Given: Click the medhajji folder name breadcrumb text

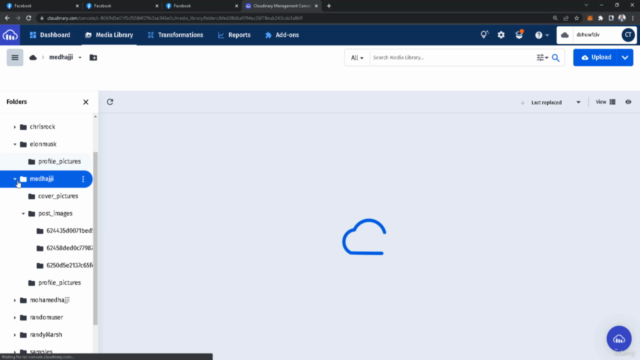Looking at the screenshot, I should [61, 58].
